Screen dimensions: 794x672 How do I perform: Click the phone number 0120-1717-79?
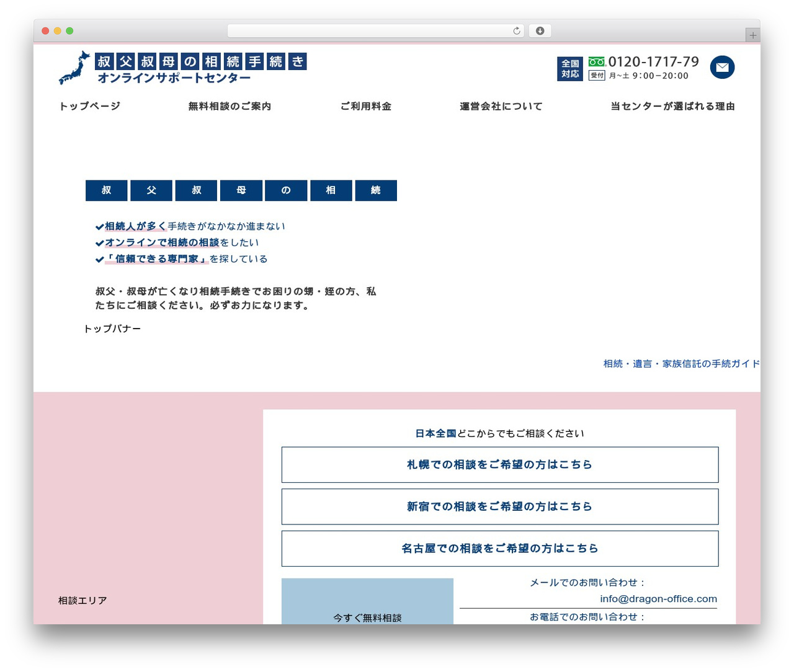[x=653, y=61]
